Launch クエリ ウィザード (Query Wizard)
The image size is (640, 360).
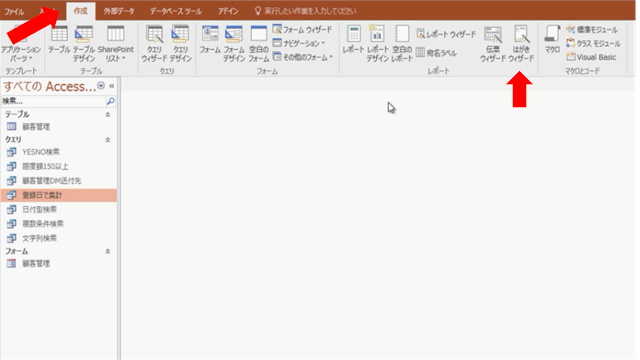coord(154,43)
